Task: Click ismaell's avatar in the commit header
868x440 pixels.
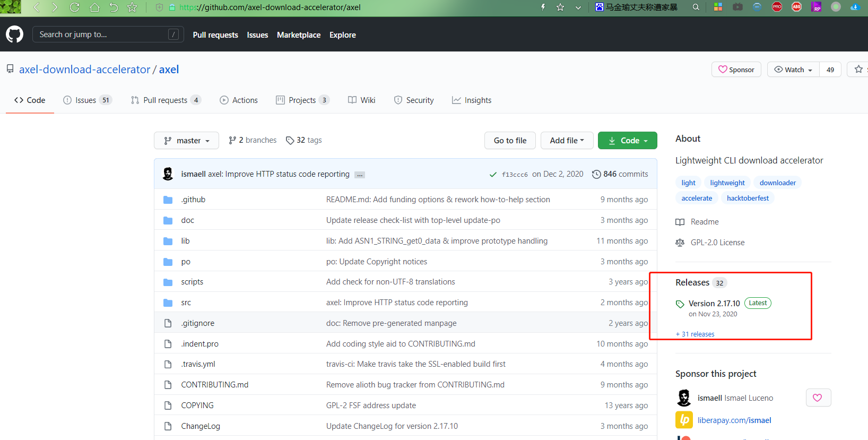Action: (x=168, y=174)
